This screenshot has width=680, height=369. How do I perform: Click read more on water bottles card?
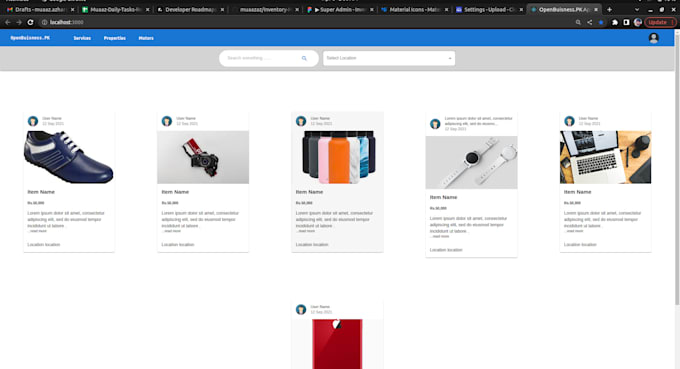[x=305, y=231]
